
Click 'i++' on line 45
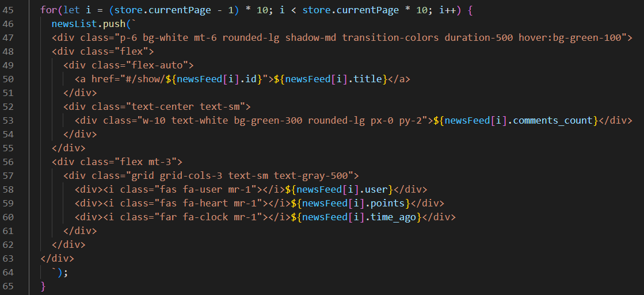[448, 10]
